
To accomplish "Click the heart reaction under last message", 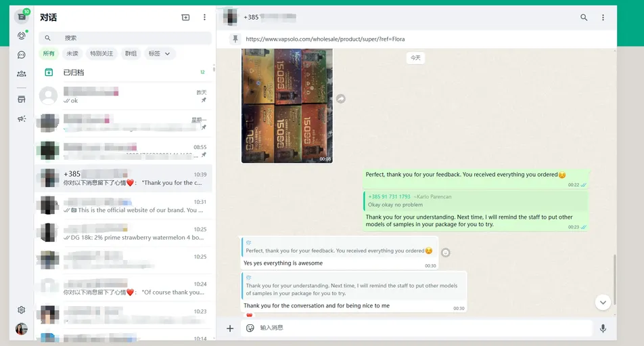I will (x=250, y=315).
